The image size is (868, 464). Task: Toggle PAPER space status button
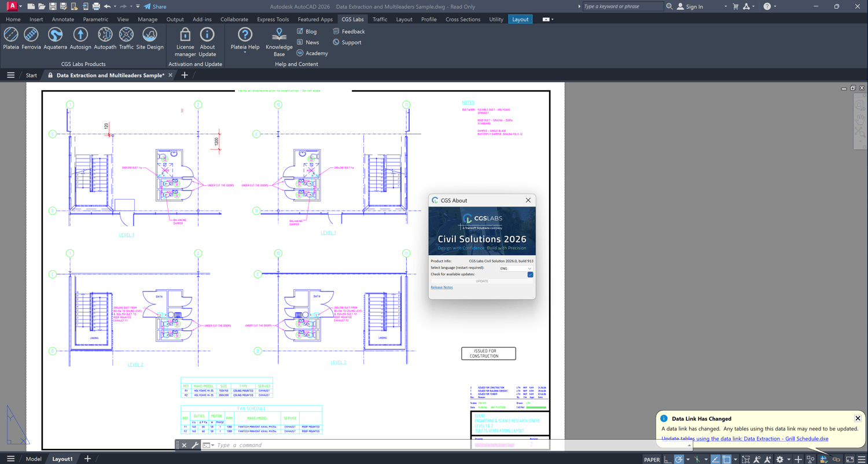(x=652, y=459)
